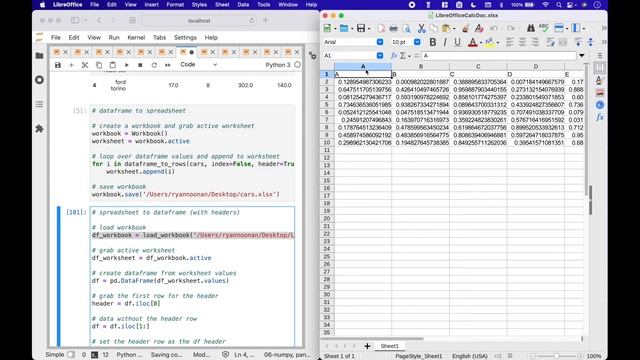The height and width of the screenshot is (360, 640).
Task: Align cell text right in Calc
Action: [x=535, y=42]
